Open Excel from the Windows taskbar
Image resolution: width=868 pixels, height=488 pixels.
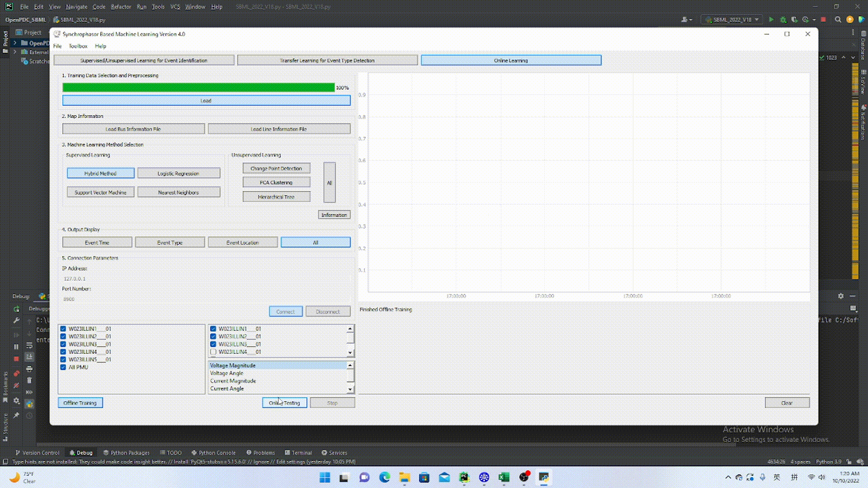(504, 477)
